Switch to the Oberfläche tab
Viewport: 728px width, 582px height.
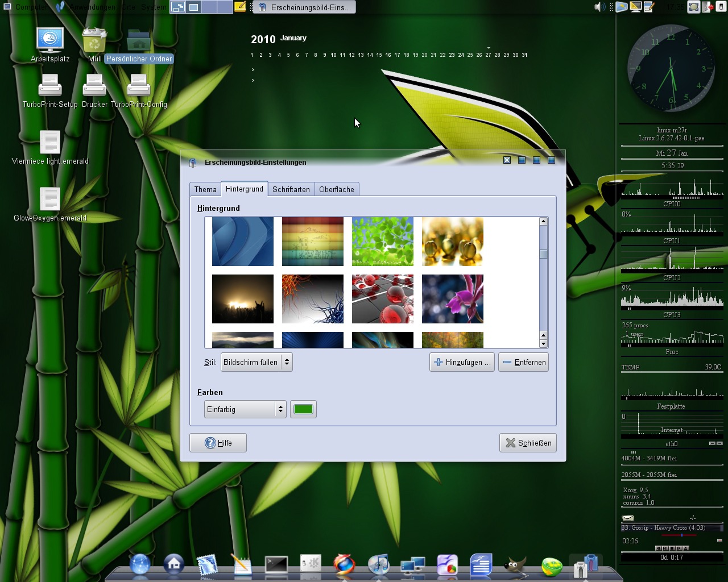(337, 189)
